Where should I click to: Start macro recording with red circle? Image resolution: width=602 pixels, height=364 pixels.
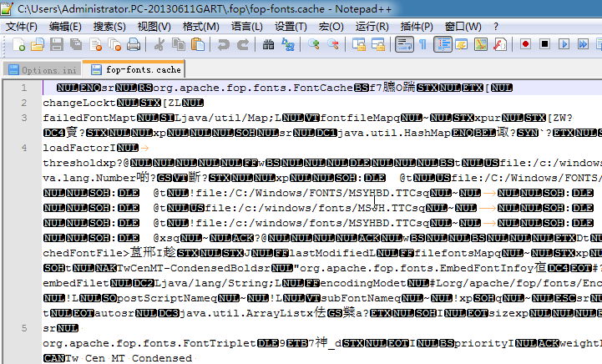(525, 44)
